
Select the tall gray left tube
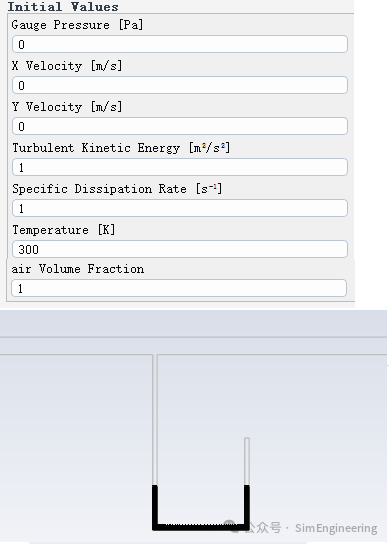155,419
